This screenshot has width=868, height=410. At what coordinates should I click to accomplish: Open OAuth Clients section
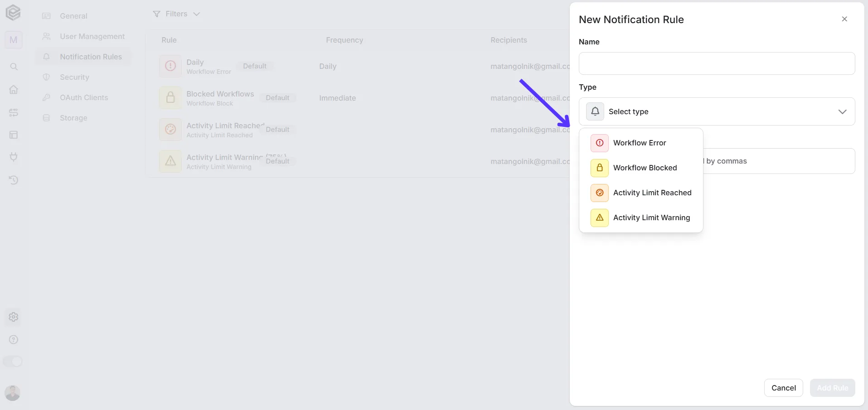[x=84, y=97]
